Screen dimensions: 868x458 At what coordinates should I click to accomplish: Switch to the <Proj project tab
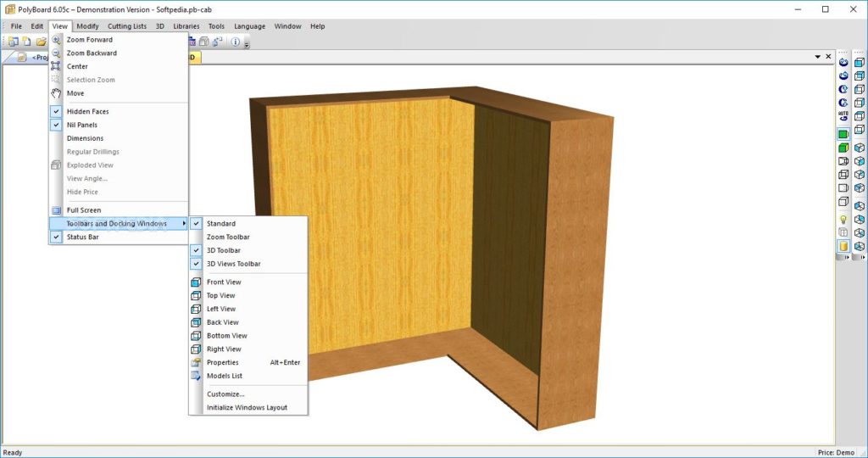click(x=33, y=57)
